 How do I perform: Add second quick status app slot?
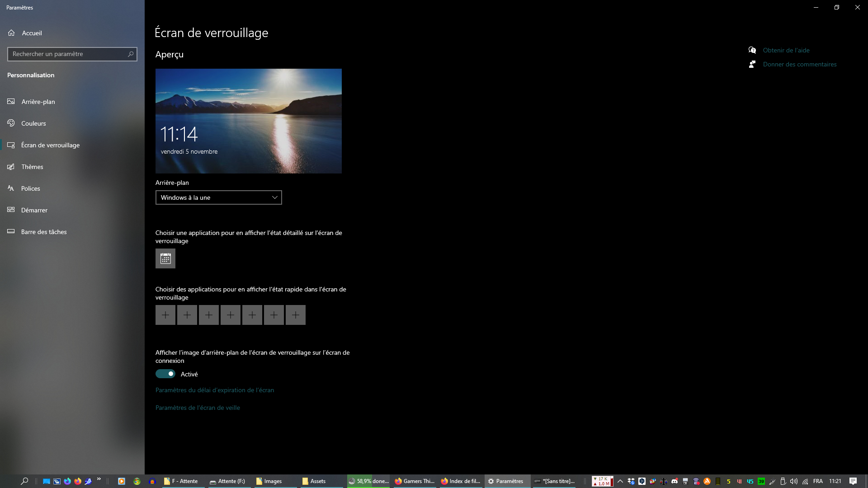click(187, 315)
